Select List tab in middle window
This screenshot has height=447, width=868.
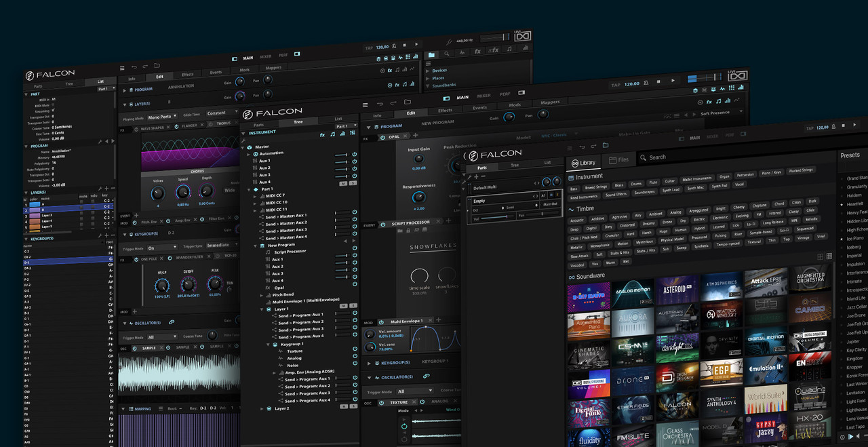pos(338,119)
